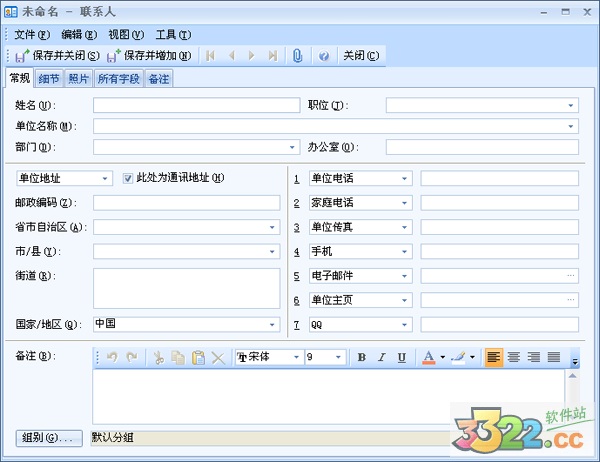600x462 pixels.
Task: Click the QQ number input field
Action: [500, 325]
